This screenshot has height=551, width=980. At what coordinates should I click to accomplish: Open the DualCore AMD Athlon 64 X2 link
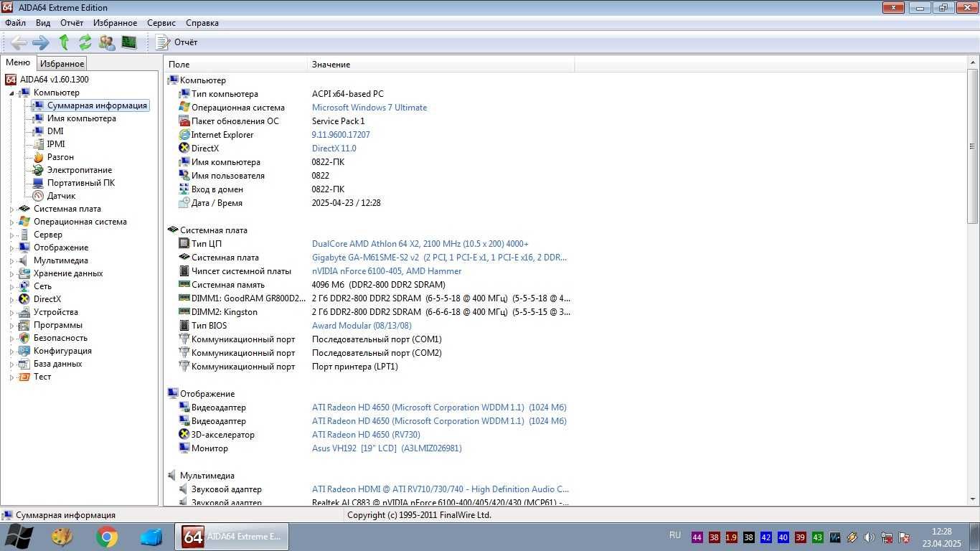point(420,244)
